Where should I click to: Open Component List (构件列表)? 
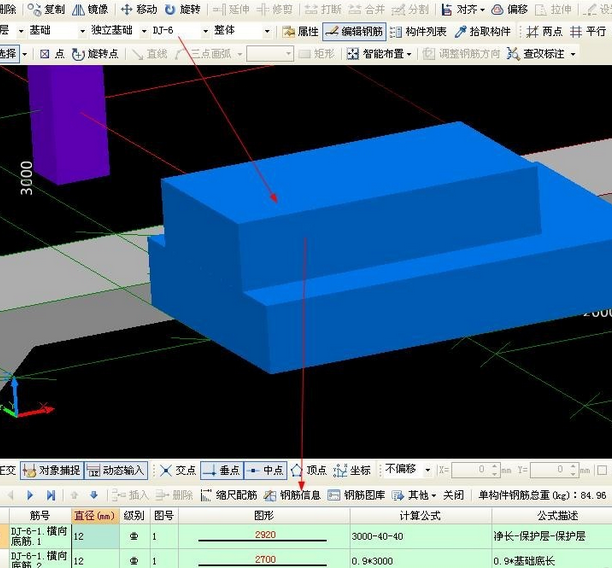tap(418, 32)
